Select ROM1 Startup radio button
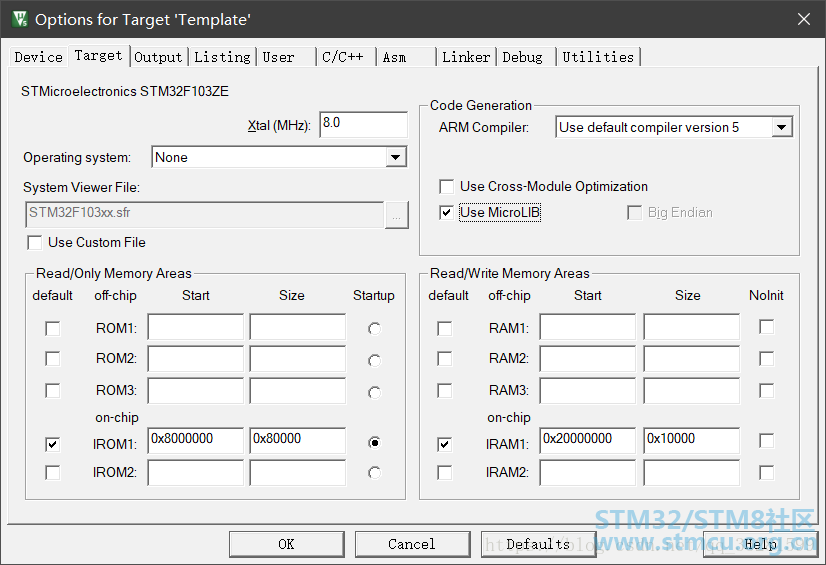Image resolution: width=826 pixels, height=565 pixels. click(x=375, y=329)
